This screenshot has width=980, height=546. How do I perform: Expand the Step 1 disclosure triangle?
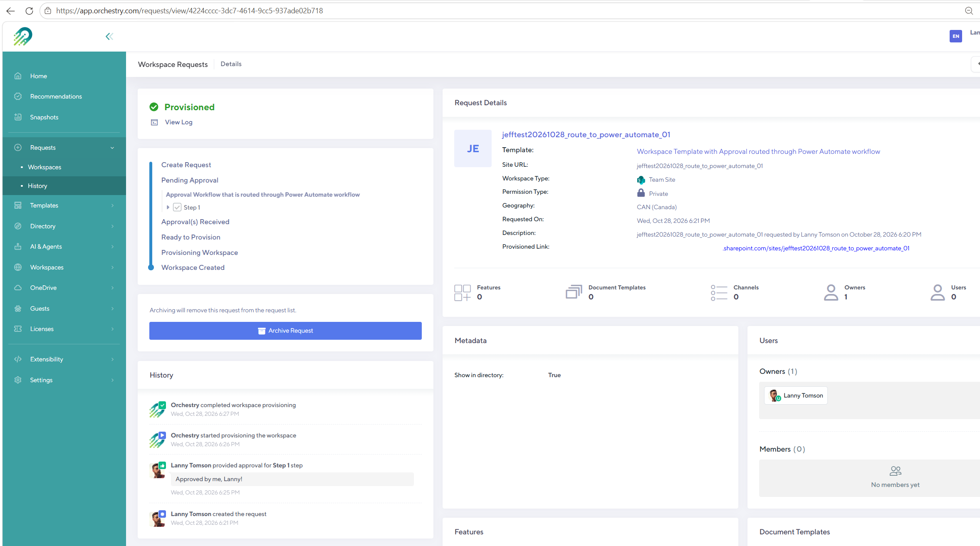coord(168,207)
